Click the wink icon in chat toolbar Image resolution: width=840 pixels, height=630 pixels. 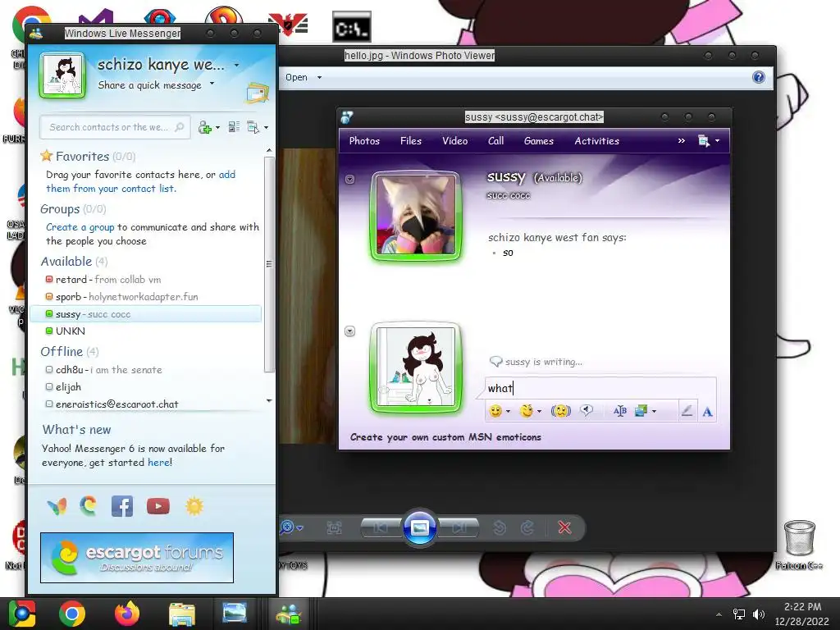[x=527, y=411]
